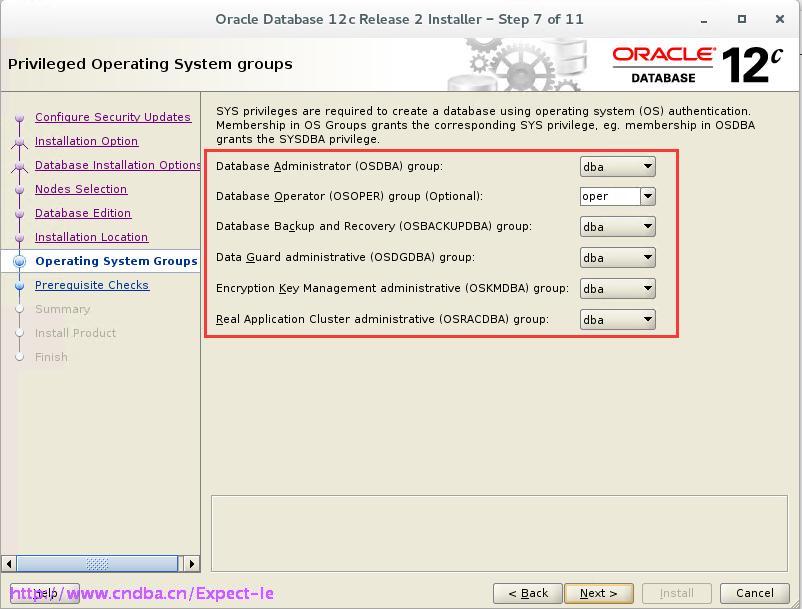Image resolution: width=802 pixels, height=609 pixels.
Task: Click the OSOPER group text field
Action: click(x=610, y=196)
